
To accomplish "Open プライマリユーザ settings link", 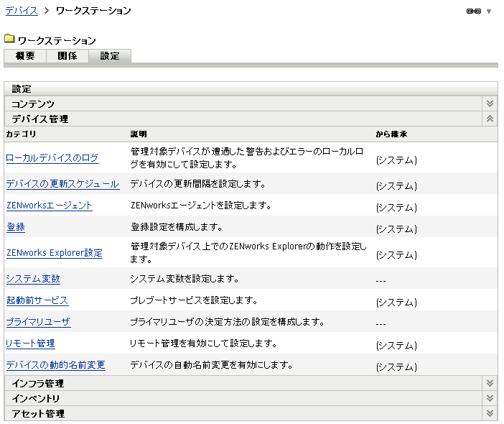I will 38,322.
